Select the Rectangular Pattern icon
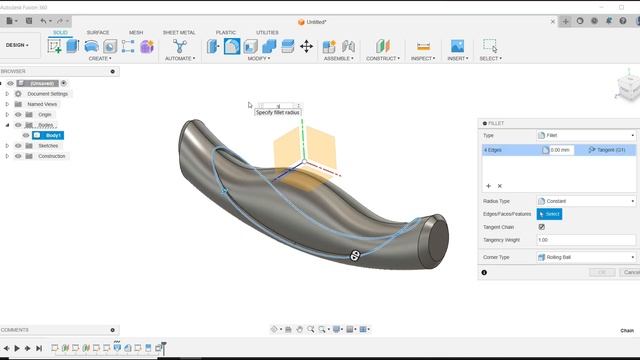Viewport: 640px width, 360px height. (128, 46)
